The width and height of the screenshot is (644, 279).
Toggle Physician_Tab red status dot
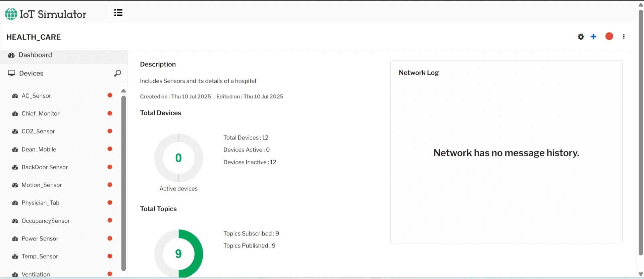pyautogui.click(x=110, y=203)
